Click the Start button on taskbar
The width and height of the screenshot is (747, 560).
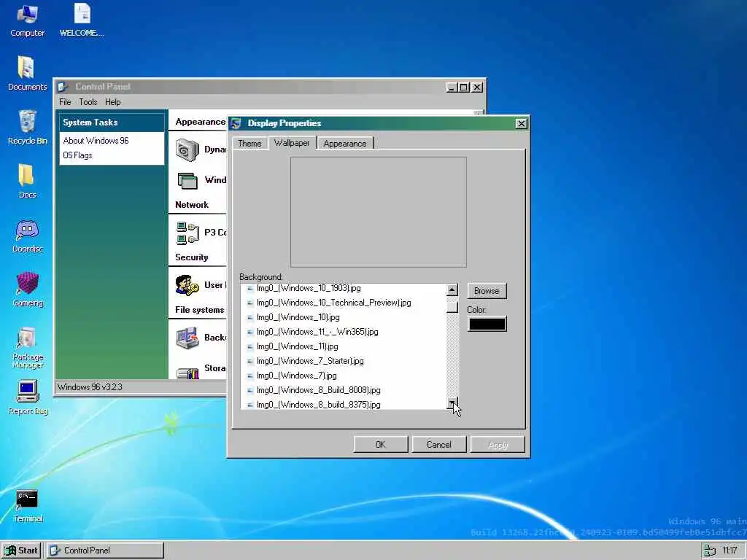(21, 551)
